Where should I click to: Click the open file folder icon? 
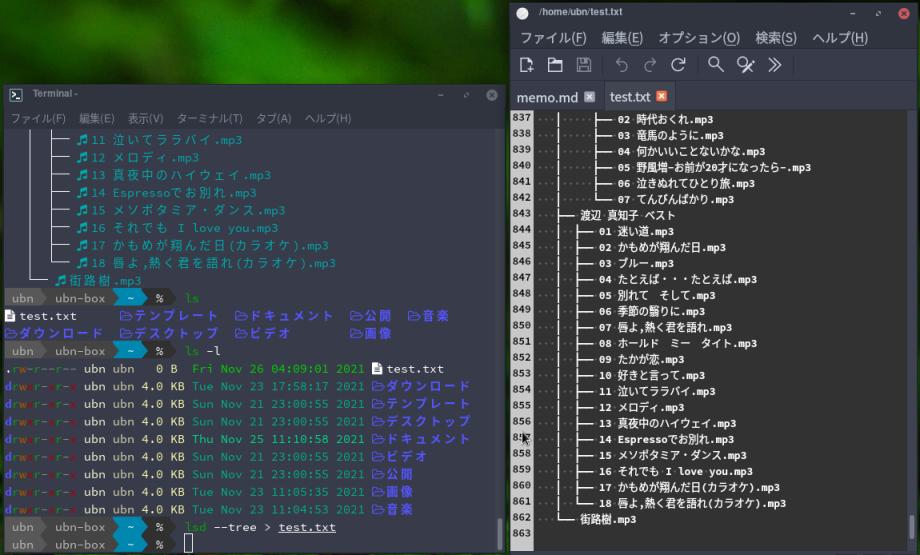pos(555,65)
